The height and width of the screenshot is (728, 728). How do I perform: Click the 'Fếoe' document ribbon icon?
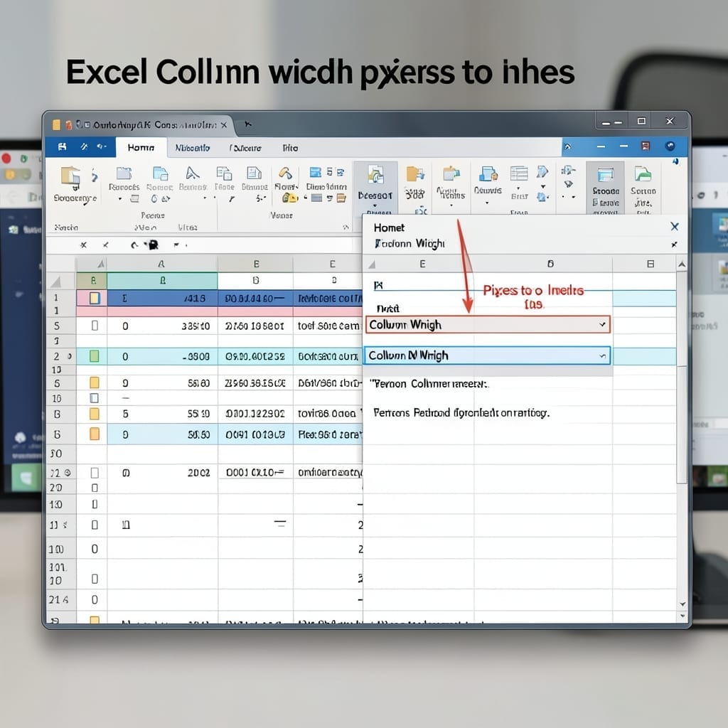(x=224, y=173)
